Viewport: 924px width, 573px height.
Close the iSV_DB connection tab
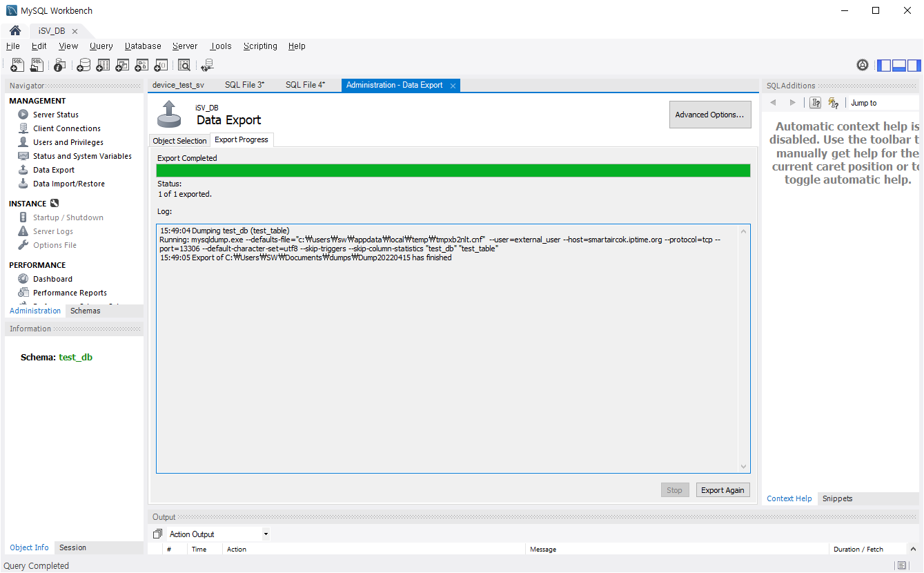[75, 31]
